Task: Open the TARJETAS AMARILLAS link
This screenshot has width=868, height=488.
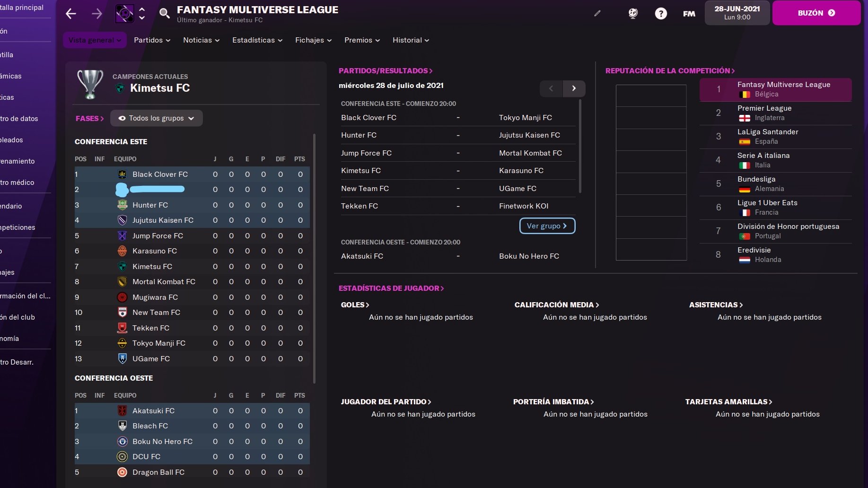Action: pos(728,402)
